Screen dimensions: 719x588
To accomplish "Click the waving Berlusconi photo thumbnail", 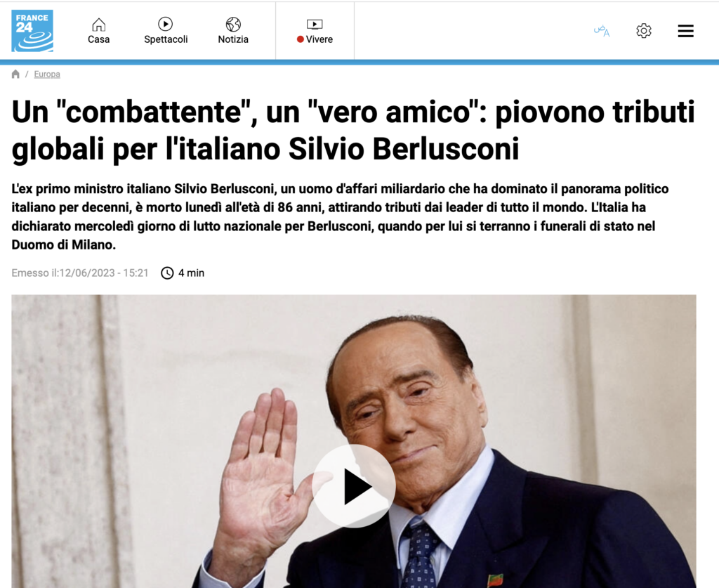I will (x=354, y=440).
